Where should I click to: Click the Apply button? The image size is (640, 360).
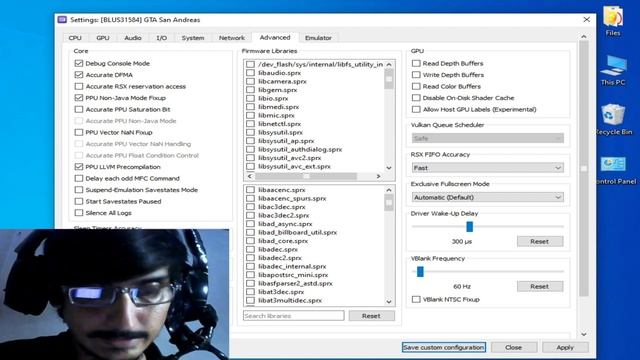click(x=565, y=347)
